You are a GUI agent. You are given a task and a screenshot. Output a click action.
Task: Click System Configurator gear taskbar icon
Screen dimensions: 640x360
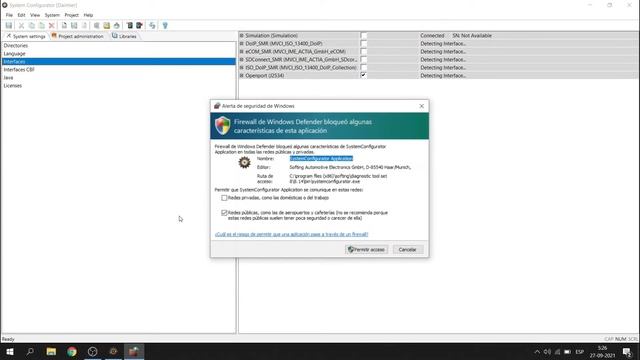coord(113,351)
